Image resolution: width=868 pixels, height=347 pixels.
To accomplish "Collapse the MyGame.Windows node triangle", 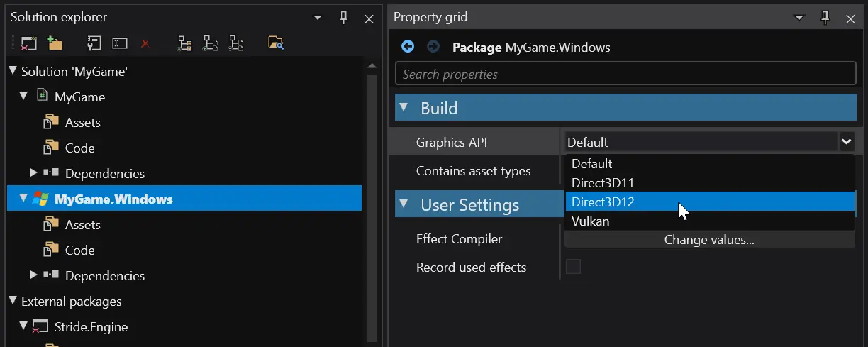I will pyautogui.click(x=23, y=199).
